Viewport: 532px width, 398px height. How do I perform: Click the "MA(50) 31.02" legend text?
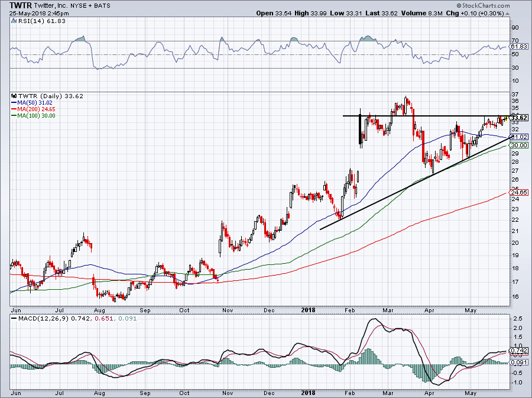tap(35, 102)
